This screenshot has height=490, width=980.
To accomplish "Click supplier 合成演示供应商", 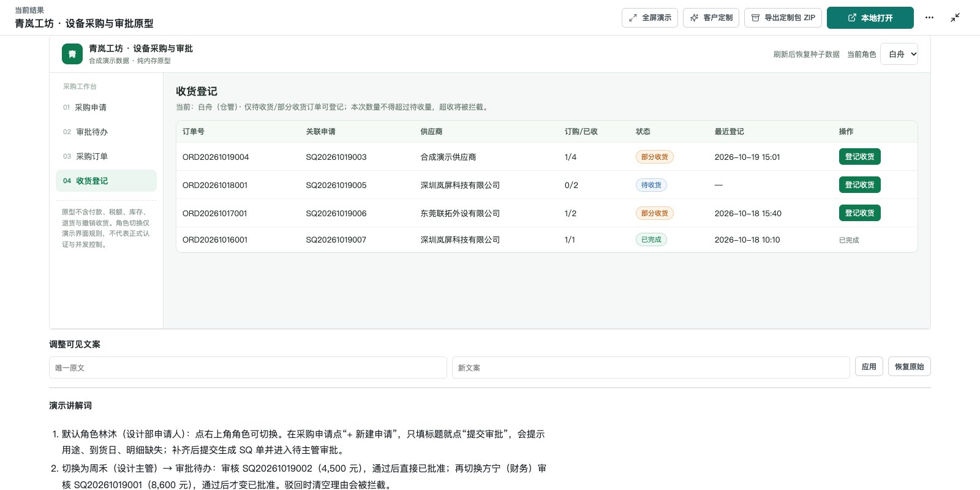I will pyautogui.click(x=448, y=157).
